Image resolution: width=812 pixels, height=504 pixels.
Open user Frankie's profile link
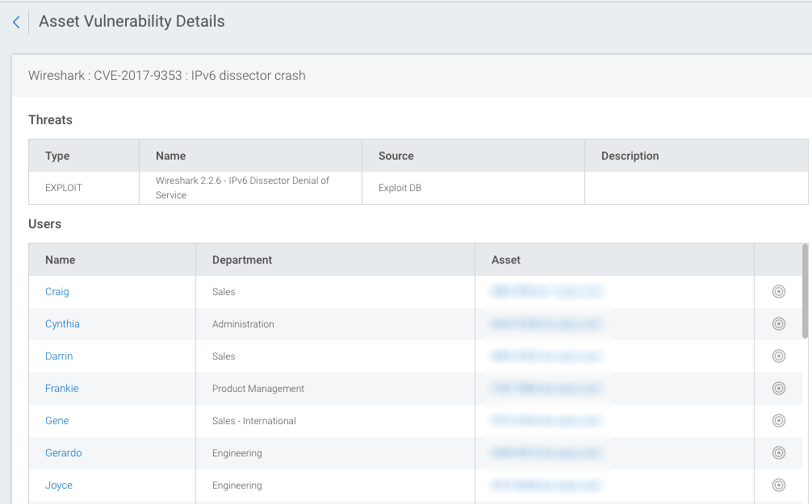tap(61, 389)
